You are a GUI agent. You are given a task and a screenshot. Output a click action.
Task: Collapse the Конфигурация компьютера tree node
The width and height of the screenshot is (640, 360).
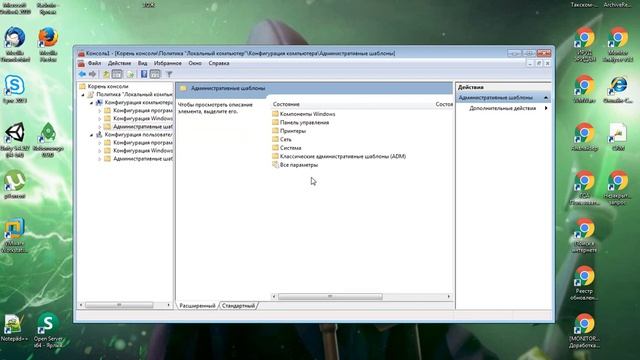(91, 102)
